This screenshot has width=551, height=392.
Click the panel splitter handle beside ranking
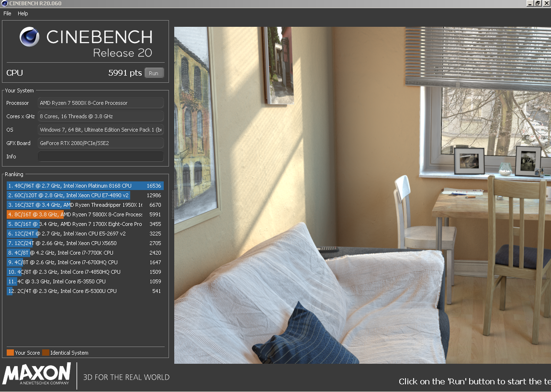pyautogui.click(x=172, y=205)
